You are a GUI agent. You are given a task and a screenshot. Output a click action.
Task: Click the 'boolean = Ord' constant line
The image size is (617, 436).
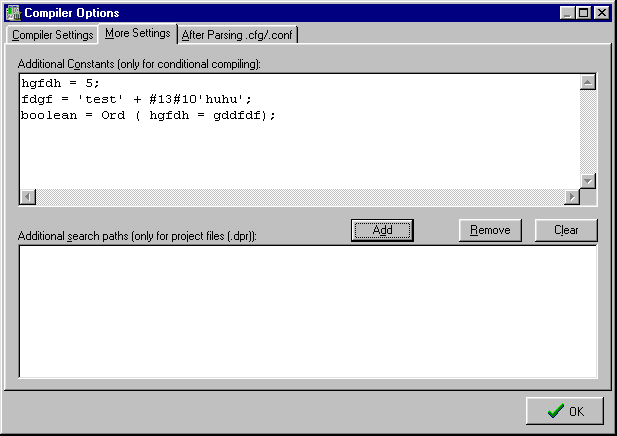147,116
